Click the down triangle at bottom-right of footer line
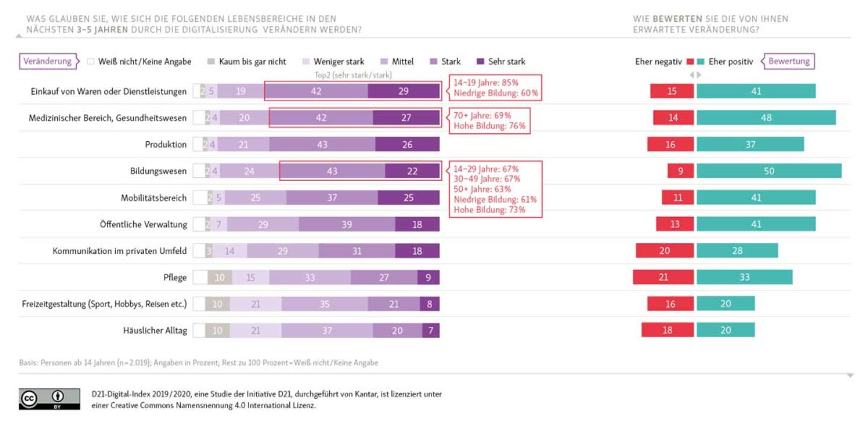This screenshot has width=868, height=424. pos(850,375)
